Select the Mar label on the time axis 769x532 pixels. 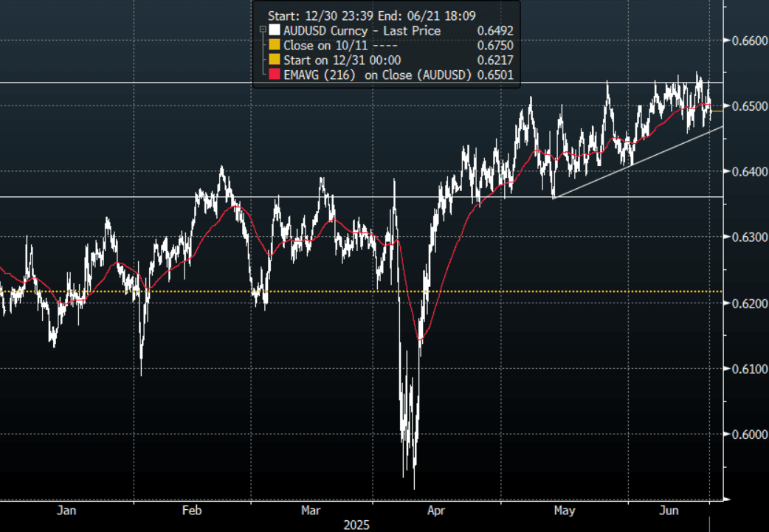coord(311,511)
